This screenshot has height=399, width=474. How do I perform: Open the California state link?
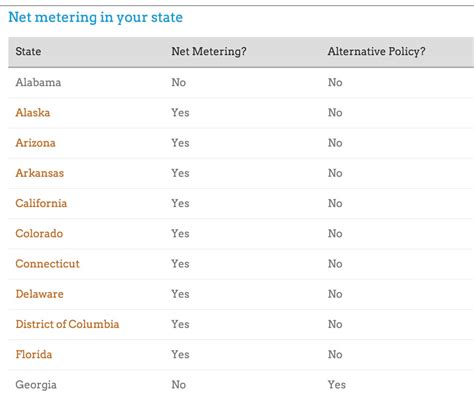[x=41, y=203]
